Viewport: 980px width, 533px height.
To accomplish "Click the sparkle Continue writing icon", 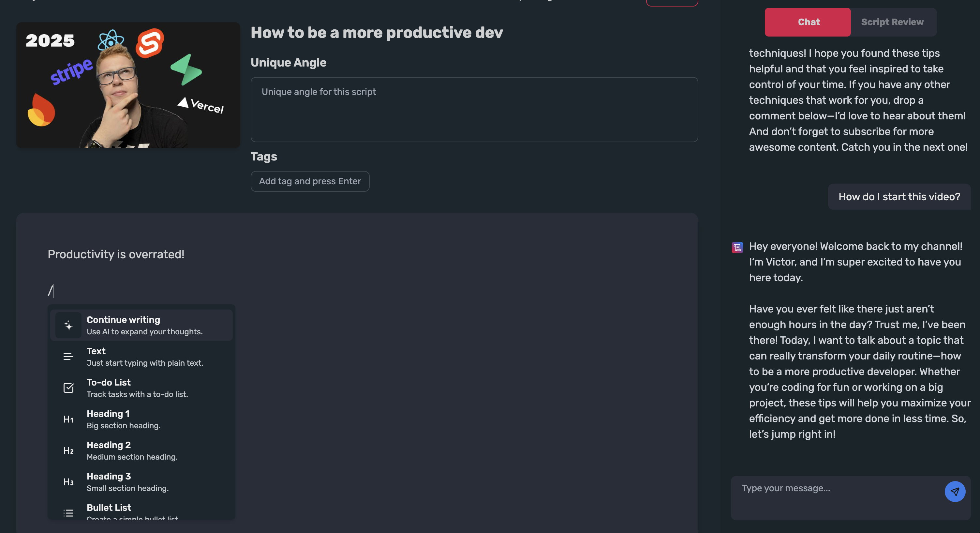I will tap(68, 325).
